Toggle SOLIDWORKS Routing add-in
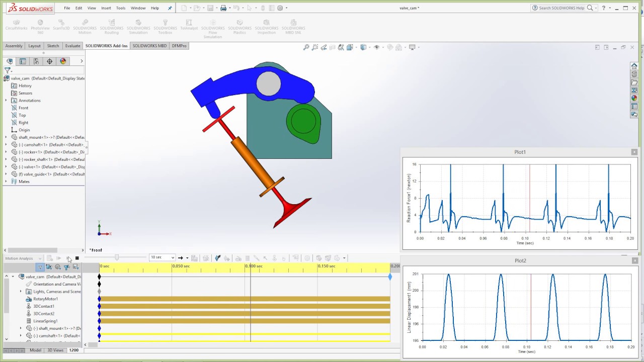644x362 pixels. [x=112, y=27]
